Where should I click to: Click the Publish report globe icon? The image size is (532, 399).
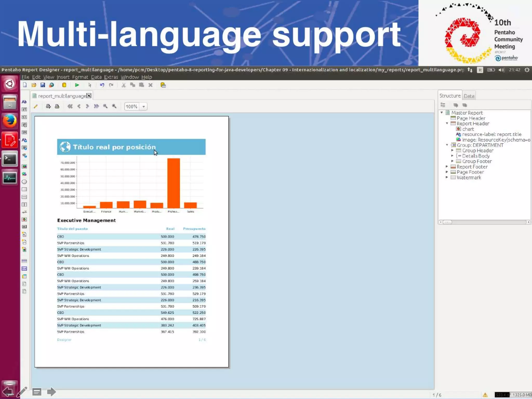(x=51, y=85)
